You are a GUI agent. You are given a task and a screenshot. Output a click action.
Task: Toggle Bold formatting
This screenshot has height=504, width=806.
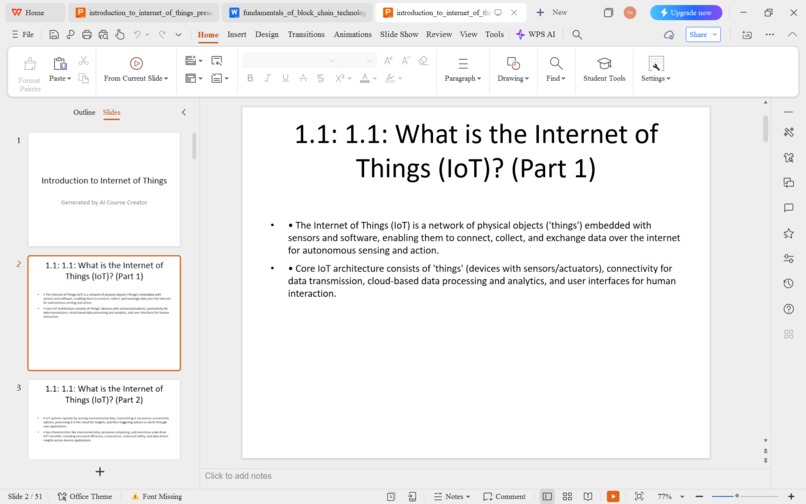pos(250,78)
